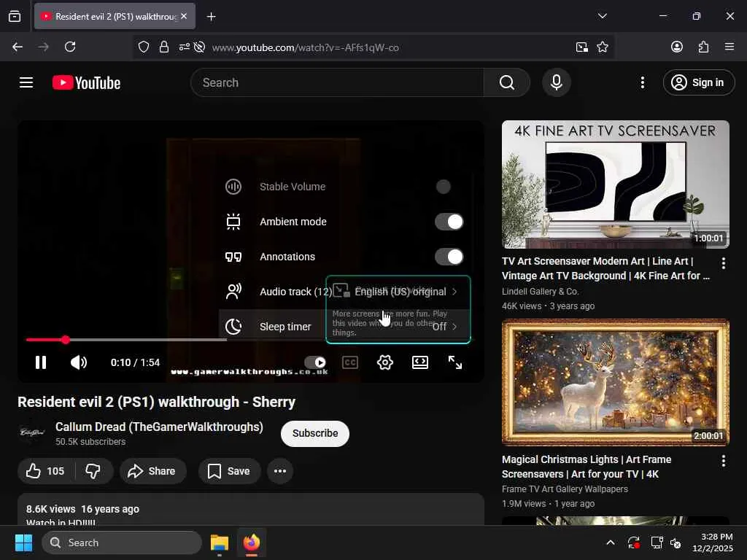This screenshot has height=560, width=747.
Task: Open Firefox tracking protection shield
Action: (x=144, y=47)
